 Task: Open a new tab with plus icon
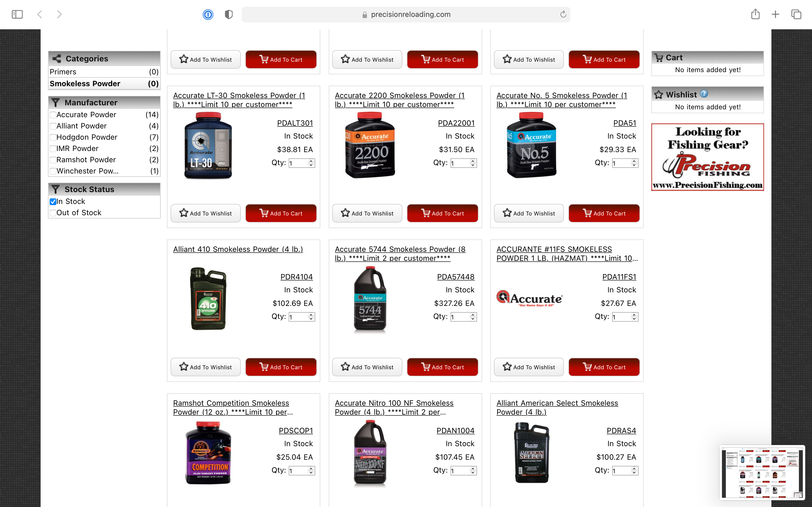775,14
